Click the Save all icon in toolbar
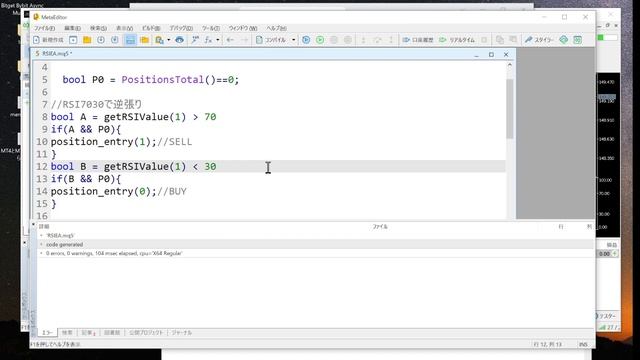The image size is (640, 360). coord(115,40)
